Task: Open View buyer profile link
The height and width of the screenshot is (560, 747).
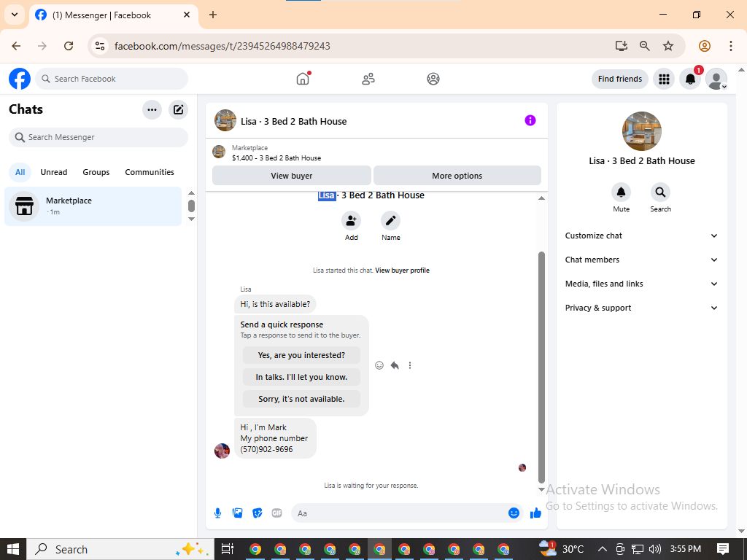Action: pos(402,271)
